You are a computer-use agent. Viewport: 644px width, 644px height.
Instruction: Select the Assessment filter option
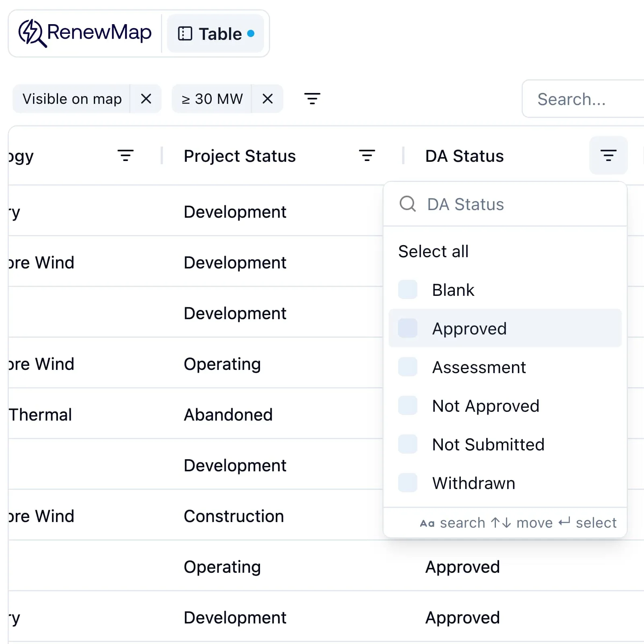407,366
